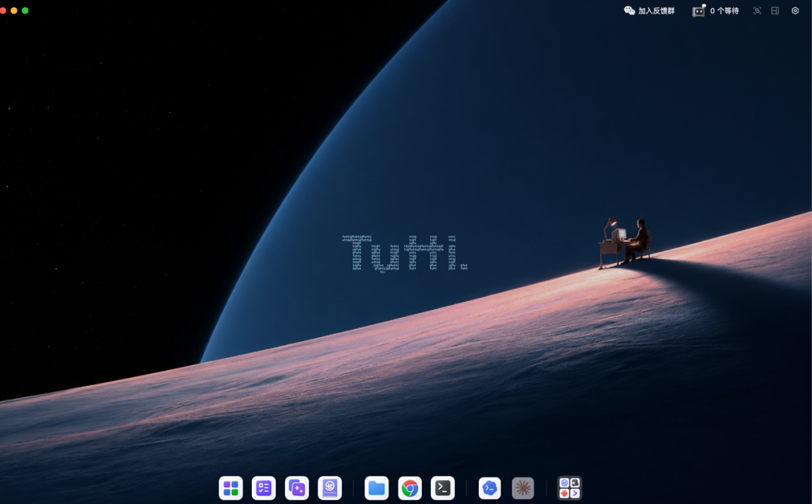Open the blue cloud terminal app in the dock
812x504 pixels.
click(x=489, y=488)
